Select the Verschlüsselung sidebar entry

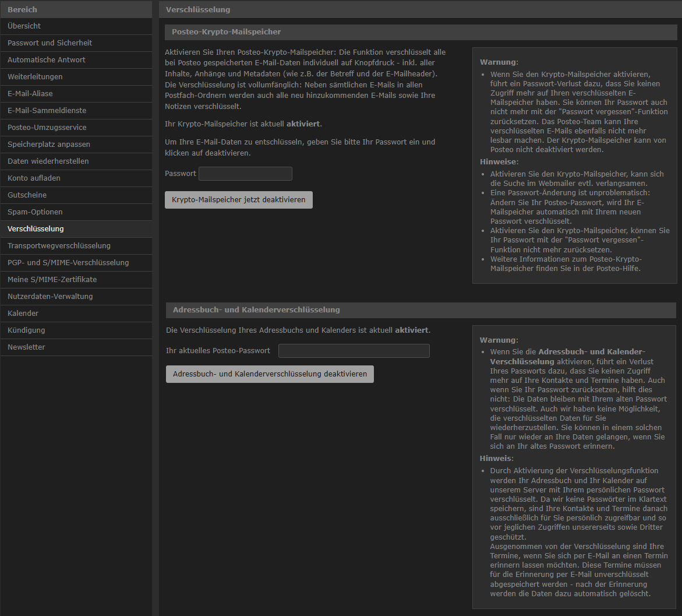point(76,229)
